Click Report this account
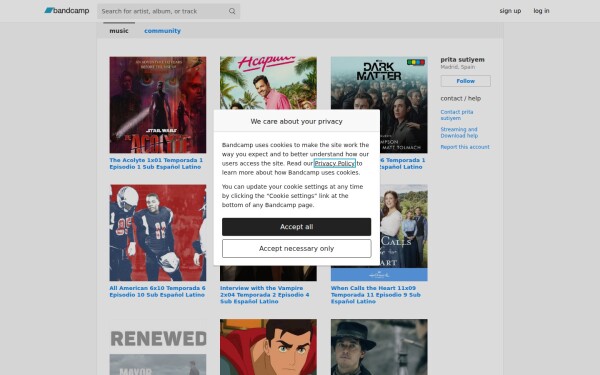Image resolution: width=600 pixels, height=375 pixels. tap(465, 147)
